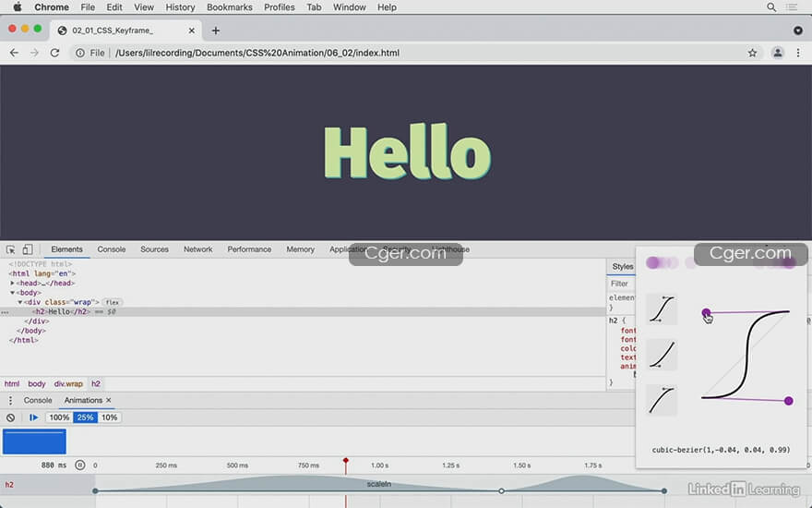Reload the current page
This screenshot has width=812, height=508.
[x=54, y=53]
